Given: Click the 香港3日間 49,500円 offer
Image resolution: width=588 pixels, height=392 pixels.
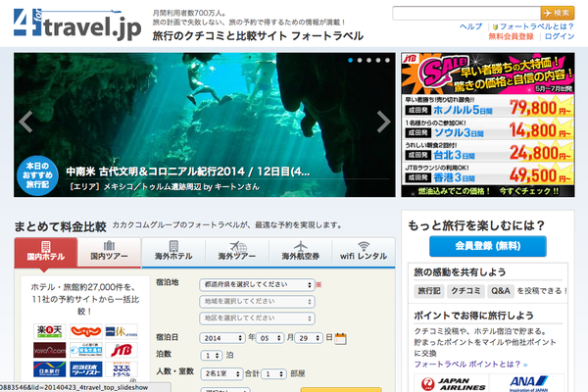Looking at the screenshot, I should 487,173.
